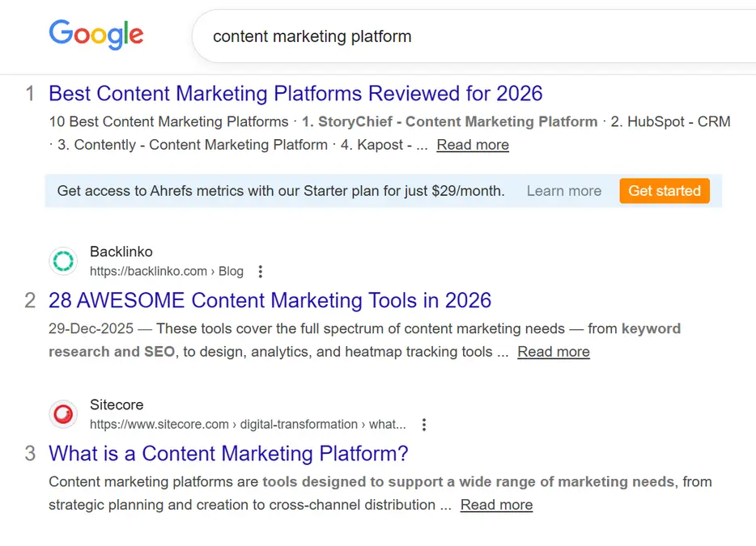Click the Ahrefs Starter plan banner text
The height and width of the screenshot is (546, 756).
pos(281,191)
